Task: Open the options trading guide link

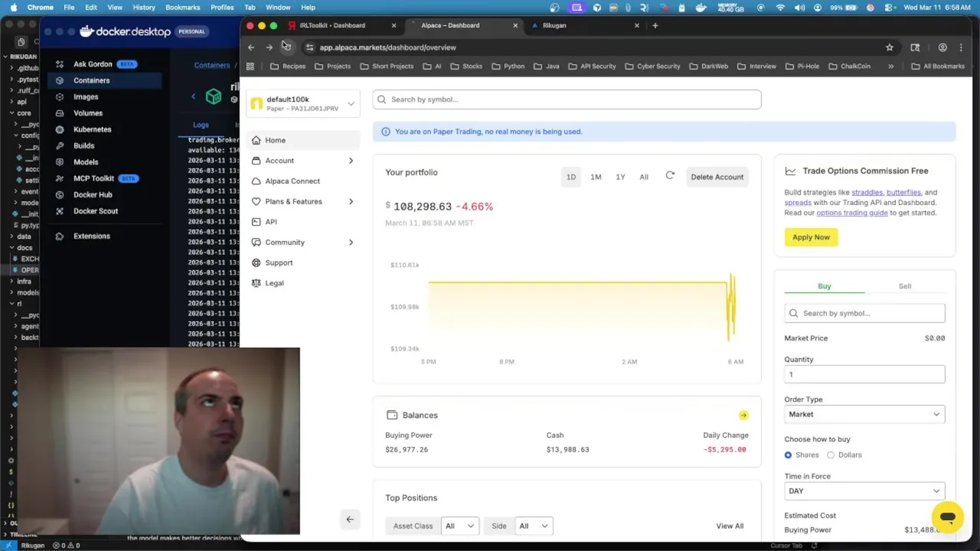Action: click(x=852, y=213)
